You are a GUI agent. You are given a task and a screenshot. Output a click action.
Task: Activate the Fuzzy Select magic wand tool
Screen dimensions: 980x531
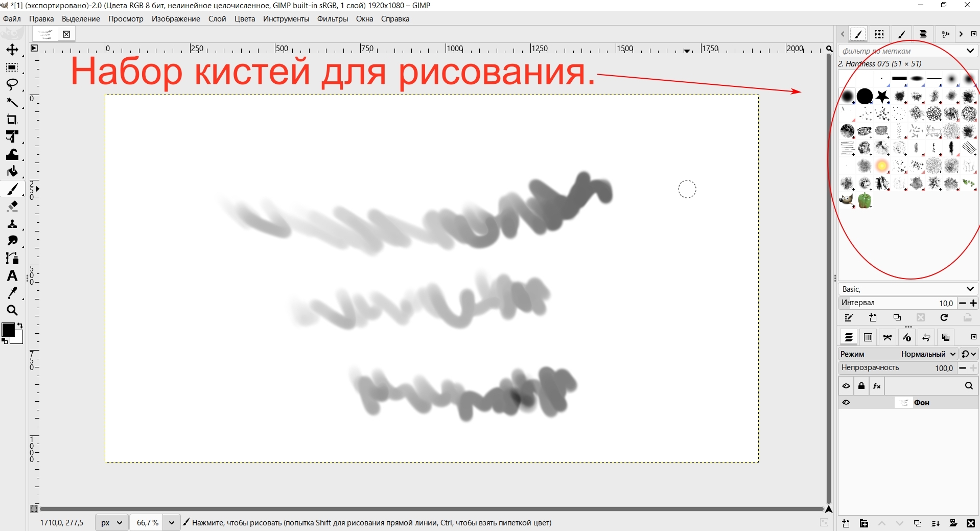click(12, 102)
